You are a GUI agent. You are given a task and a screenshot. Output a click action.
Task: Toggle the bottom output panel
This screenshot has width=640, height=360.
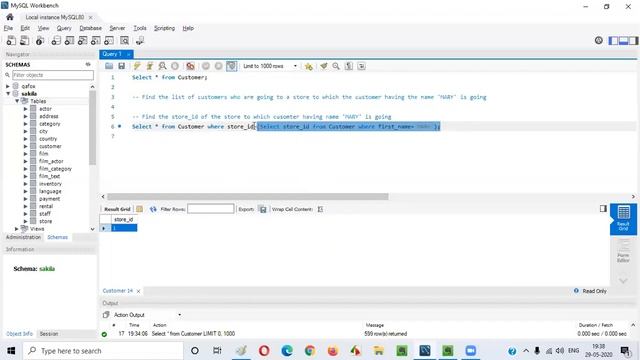pyautogui.click(x=623, y=41)
